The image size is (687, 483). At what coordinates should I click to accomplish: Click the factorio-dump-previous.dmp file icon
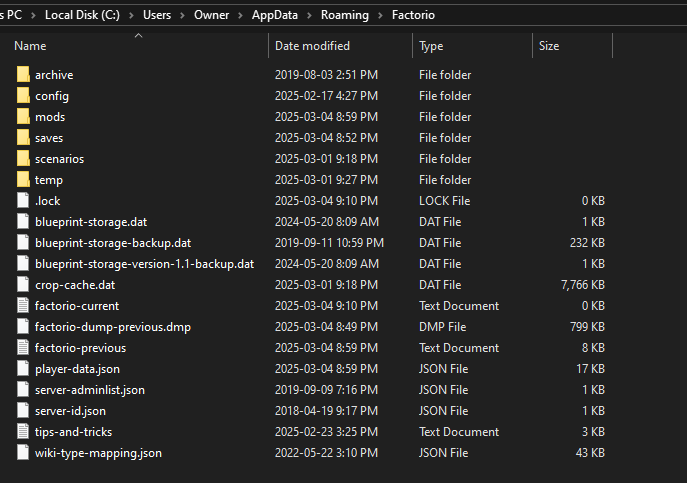point(23,327)
